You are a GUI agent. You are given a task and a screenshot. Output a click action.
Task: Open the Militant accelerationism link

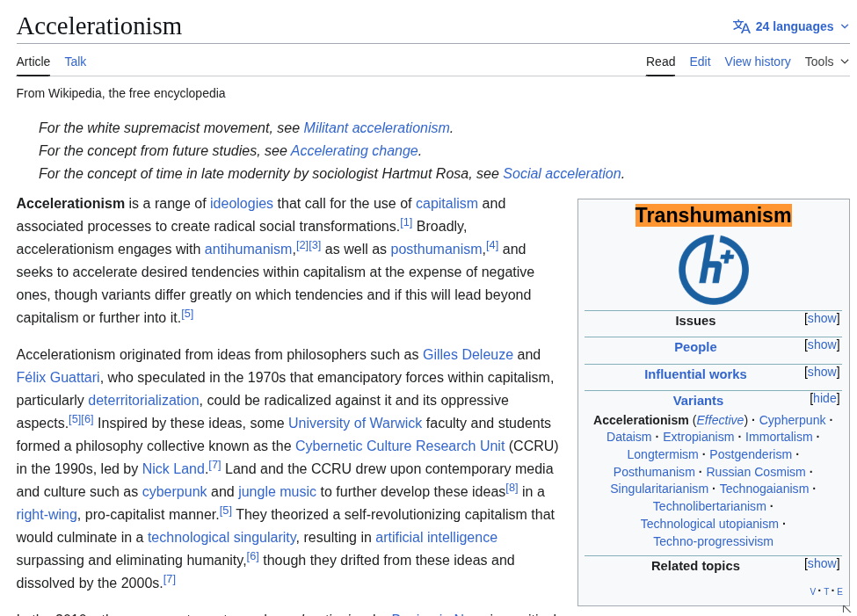pos(376,127)
